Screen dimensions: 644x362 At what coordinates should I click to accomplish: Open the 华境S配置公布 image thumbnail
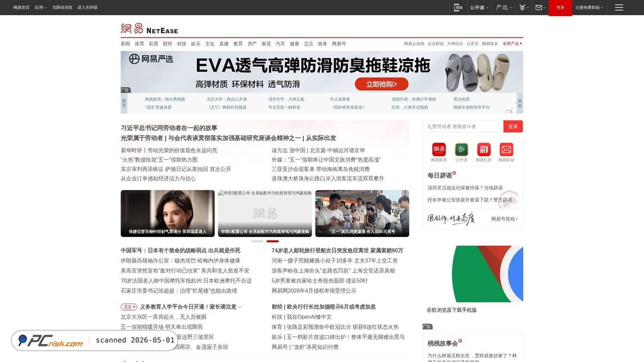point(265,213)
